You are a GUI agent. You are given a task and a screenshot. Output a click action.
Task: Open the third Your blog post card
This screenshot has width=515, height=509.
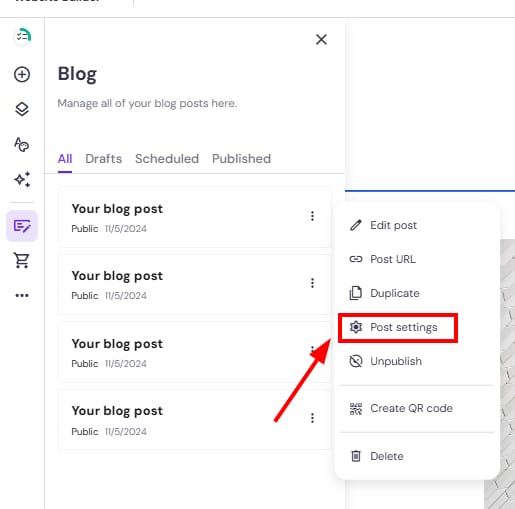(194, 352)
